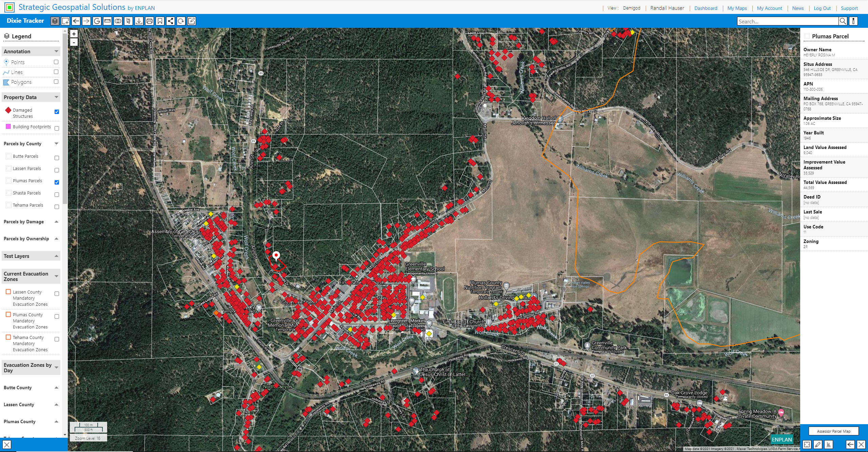The image size is (868, 452).
Task: Open the Support link
Action: [x=849, y=8]
